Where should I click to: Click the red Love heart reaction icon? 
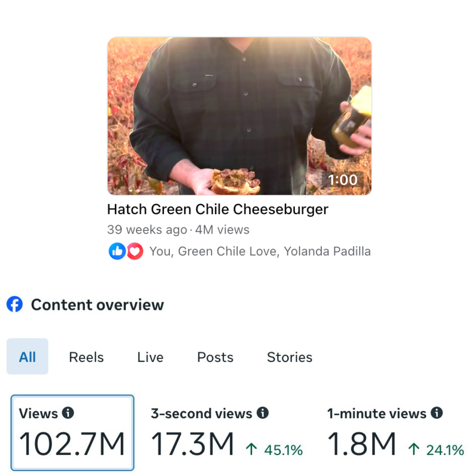pyautogui.click(x=135, y=251)
